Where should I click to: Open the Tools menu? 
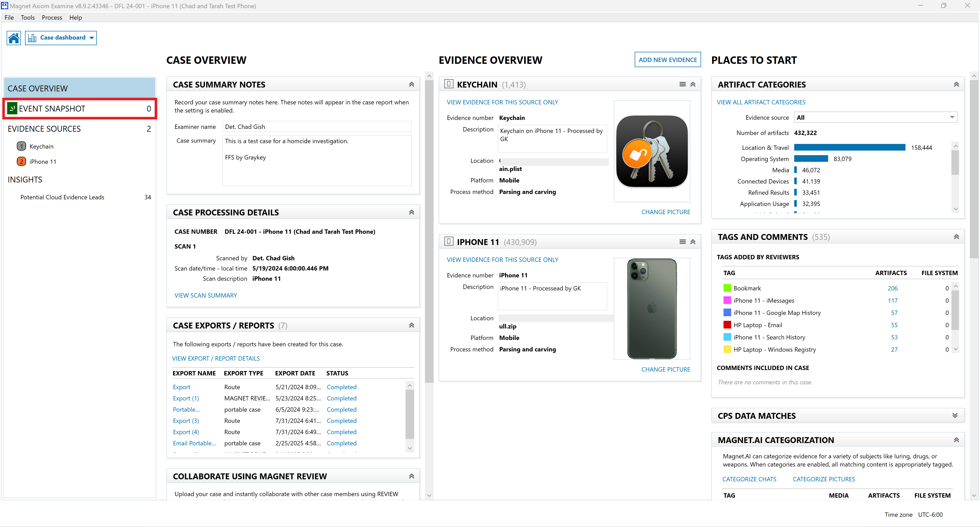pos(27,18)
